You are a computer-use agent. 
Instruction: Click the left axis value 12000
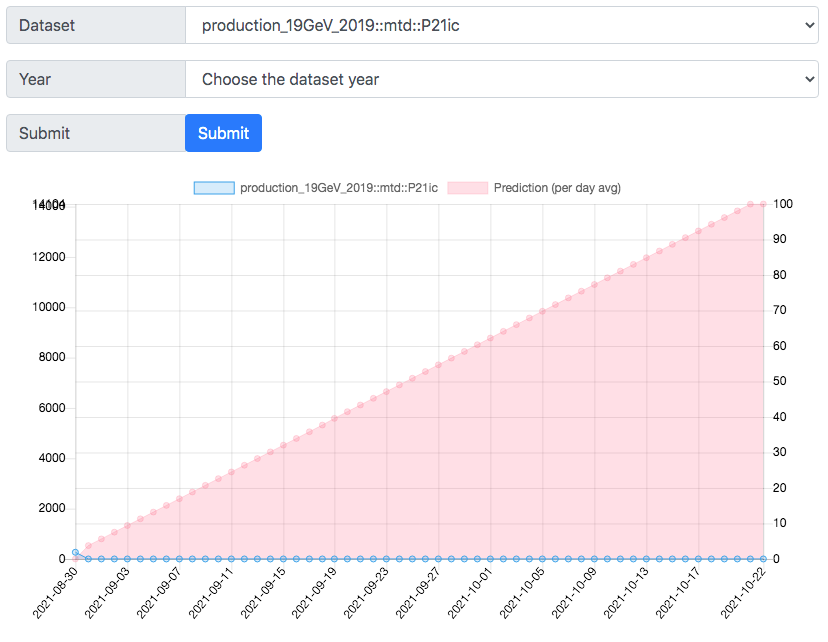[49, 257]
